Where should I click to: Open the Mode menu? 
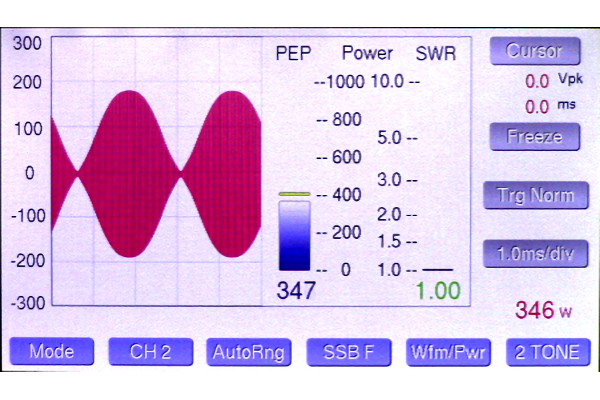pos(52,351)
